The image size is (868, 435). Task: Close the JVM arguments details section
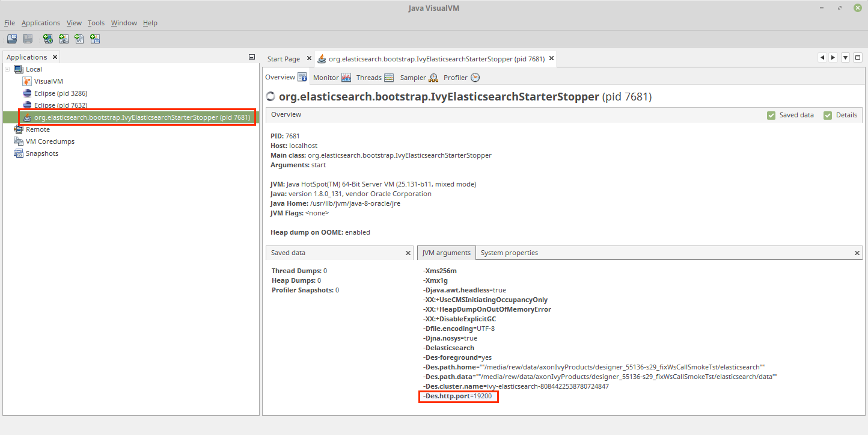tap(857, 253)
